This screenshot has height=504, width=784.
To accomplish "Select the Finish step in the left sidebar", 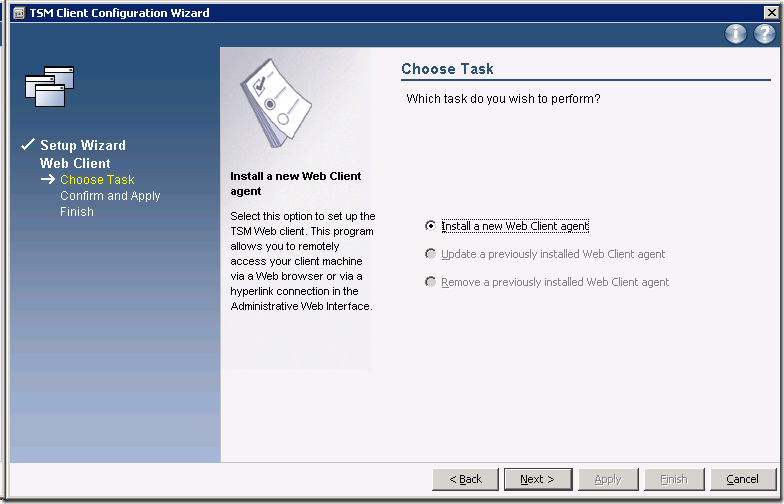I will pyautogui.click(x=77, y=212).
